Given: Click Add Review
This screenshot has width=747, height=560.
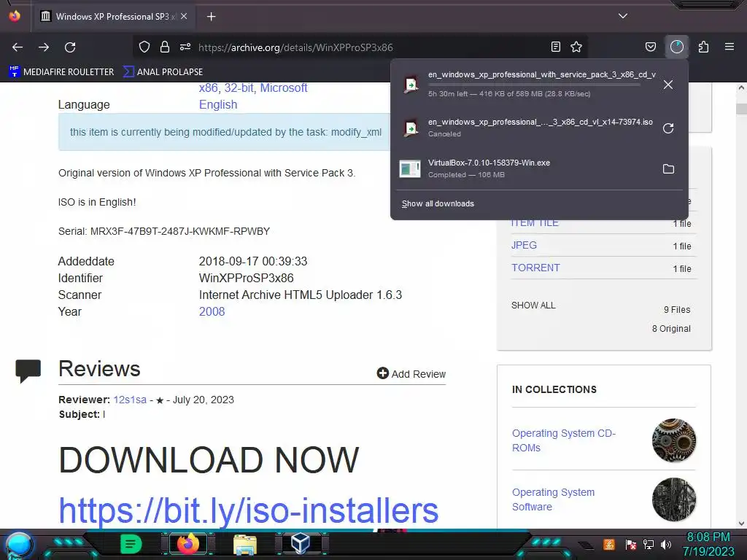Looking at the screenshot, I should click(411, 374).
